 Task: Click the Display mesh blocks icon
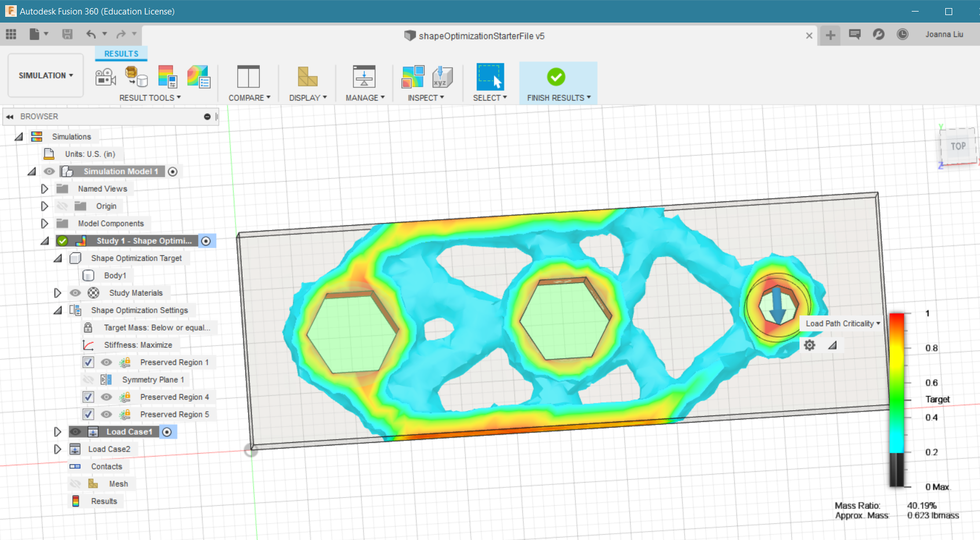tap(307, 76)
